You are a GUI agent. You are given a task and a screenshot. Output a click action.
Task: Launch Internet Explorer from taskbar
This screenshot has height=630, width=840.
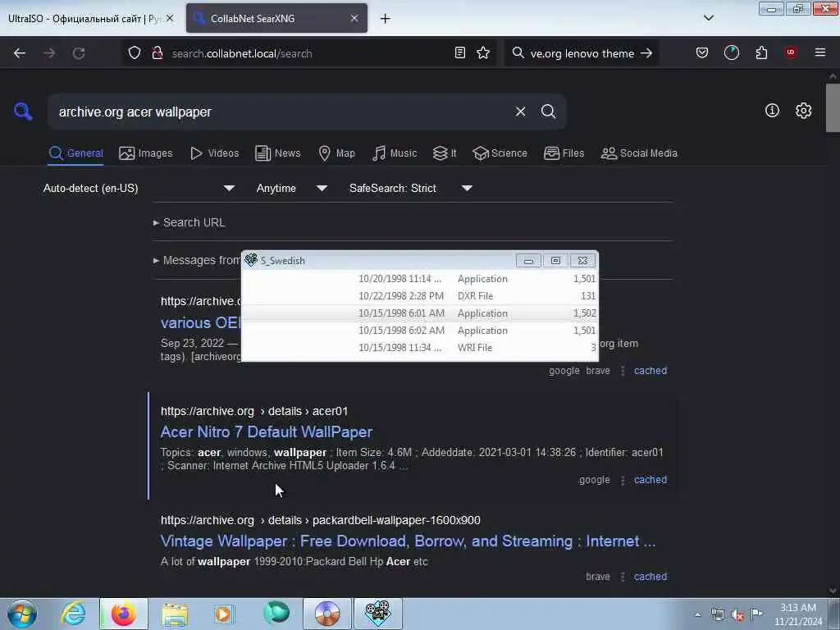[73, 614]
